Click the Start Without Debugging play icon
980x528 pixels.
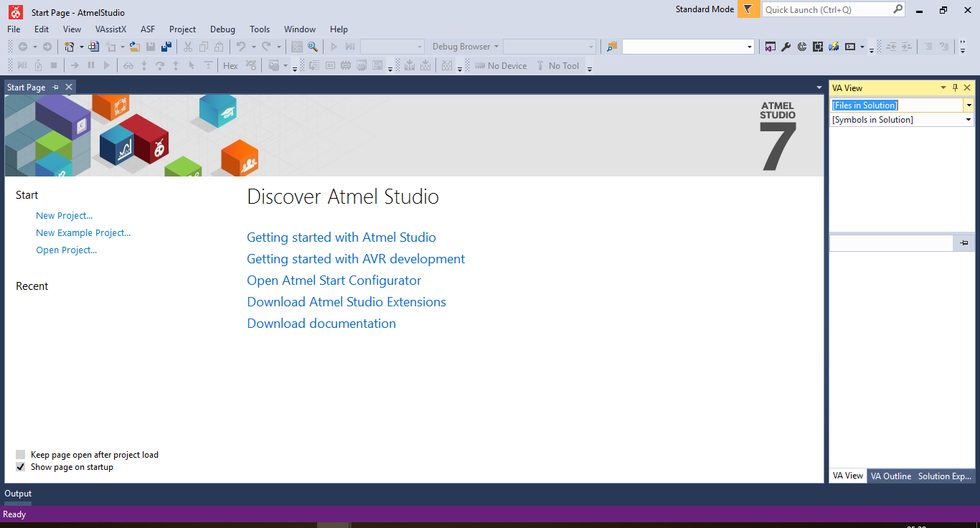pos(334,47)
